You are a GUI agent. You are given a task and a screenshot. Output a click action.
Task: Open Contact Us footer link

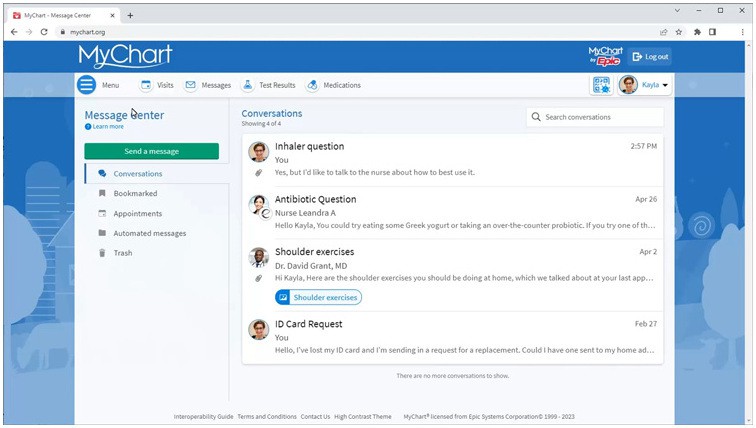[315, 416]
